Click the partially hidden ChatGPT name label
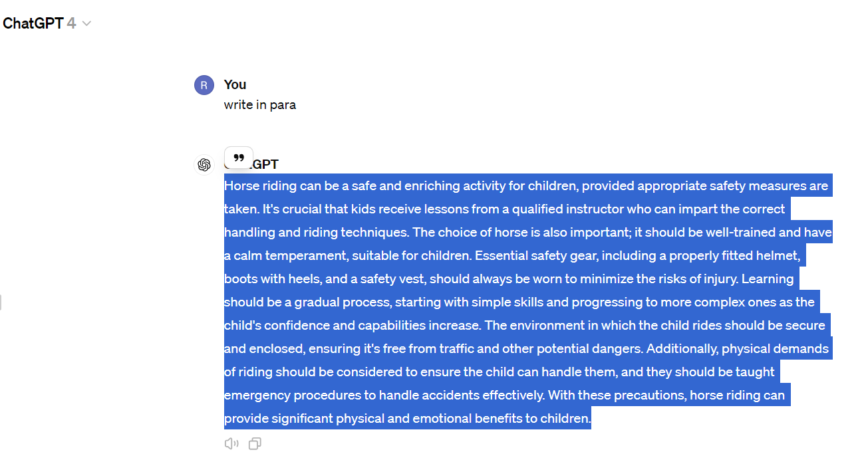 [x=266, y=165]
